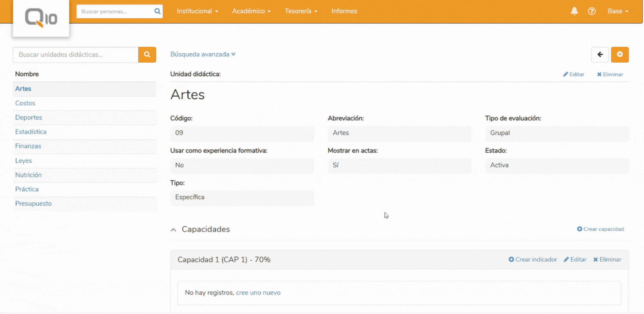Collapse the Capacidades section
The height and width of the screenshot is (314, 644).
tap(173, 230)
